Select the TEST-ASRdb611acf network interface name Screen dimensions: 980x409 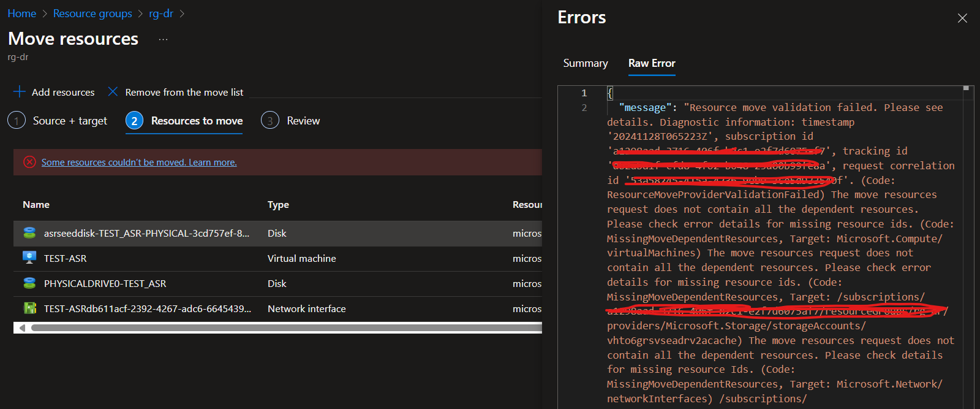click(148, 308)
